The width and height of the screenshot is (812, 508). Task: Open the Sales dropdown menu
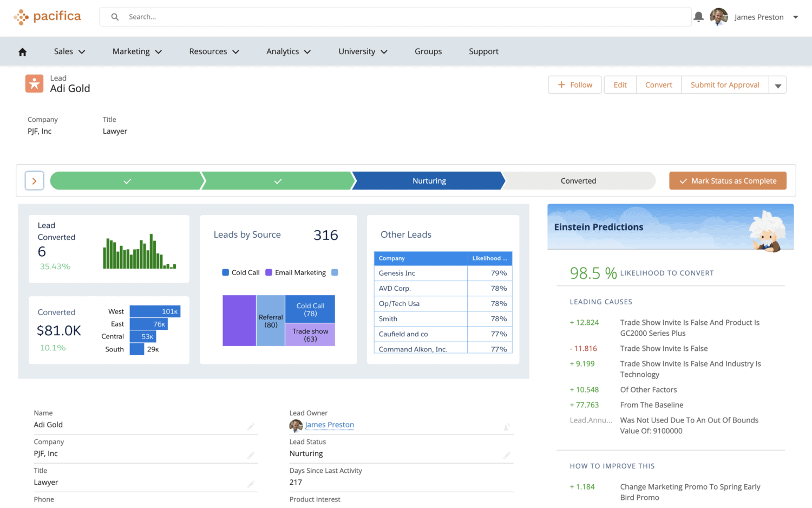pos(69,51)
